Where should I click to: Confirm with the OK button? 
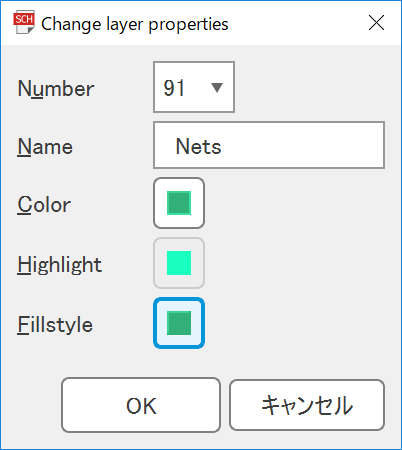141,405
